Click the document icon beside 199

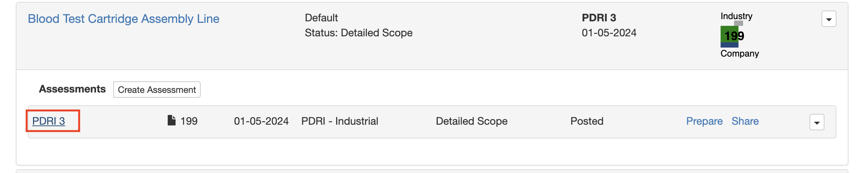[x=171, y=120]
